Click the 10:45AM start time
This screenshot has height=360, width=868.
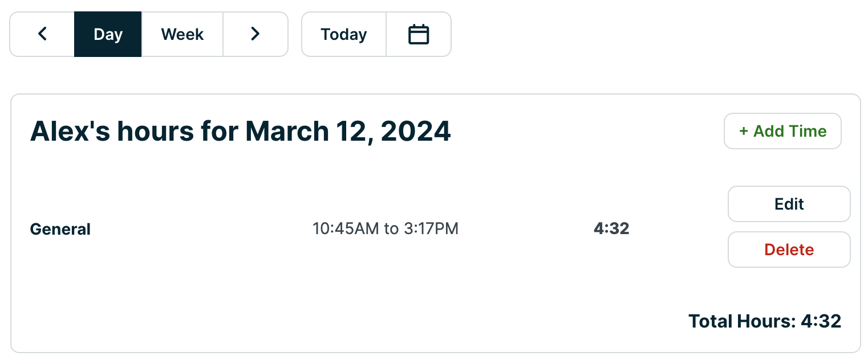click(x=346, y=229)
